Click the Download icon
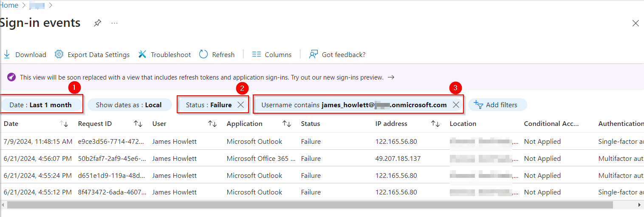644x217 pixels. click(7, 54)
